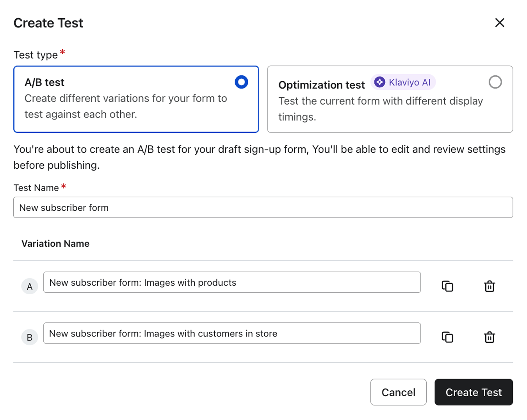The image size is (527, 420).
Task: Select the Optimization test radio button
Action: click(x=495, y=82)
